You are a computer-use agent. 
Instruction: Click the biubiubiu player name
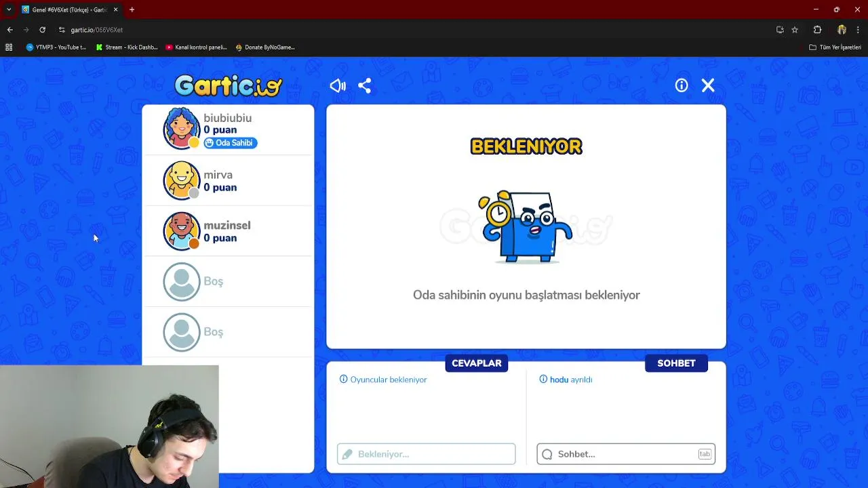tap(228, 118)
